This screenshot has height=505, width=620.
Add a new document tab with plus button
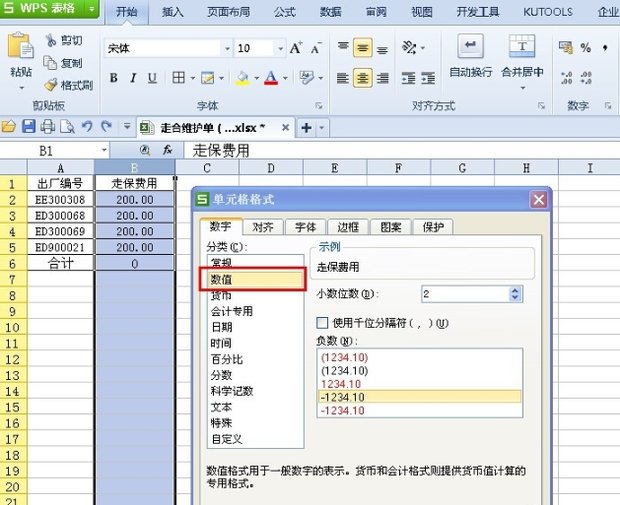[x=306, y=128]
